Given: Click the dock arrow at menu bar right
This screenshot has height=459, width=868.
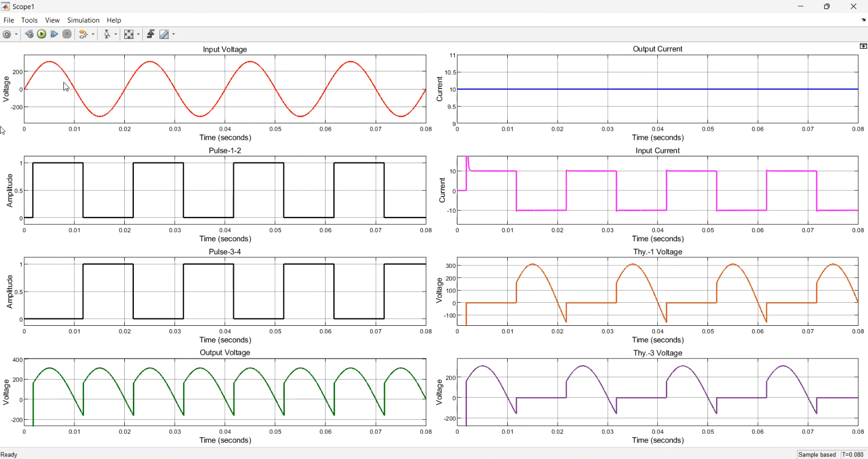Looking at the screenshot, I should click(x=864, y=20).
